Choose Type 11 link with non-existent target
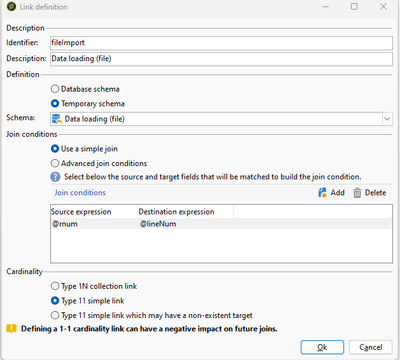 click(55, 315)
